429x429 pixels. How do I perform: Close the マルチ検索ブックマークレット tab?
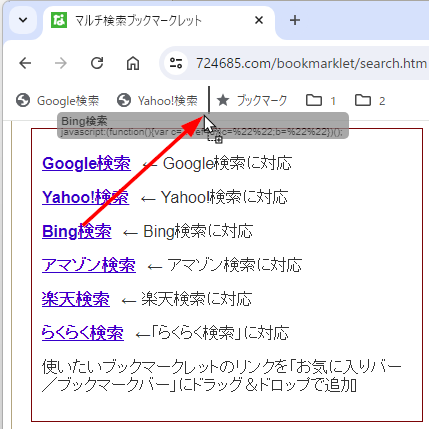(259, 20)
